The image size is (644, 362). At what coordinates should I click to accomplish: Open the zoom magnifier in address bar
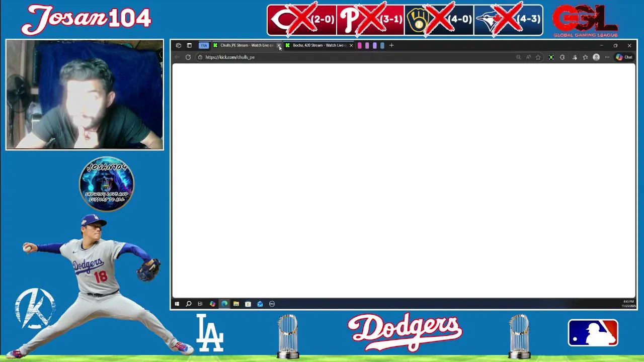point(518,57)
